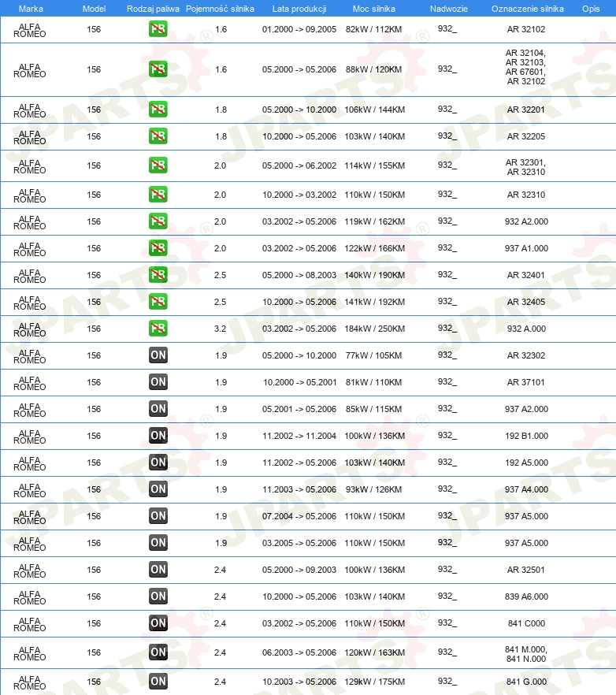Click the ON diesel icon in the 841 G.000 row

pos(158,682)
